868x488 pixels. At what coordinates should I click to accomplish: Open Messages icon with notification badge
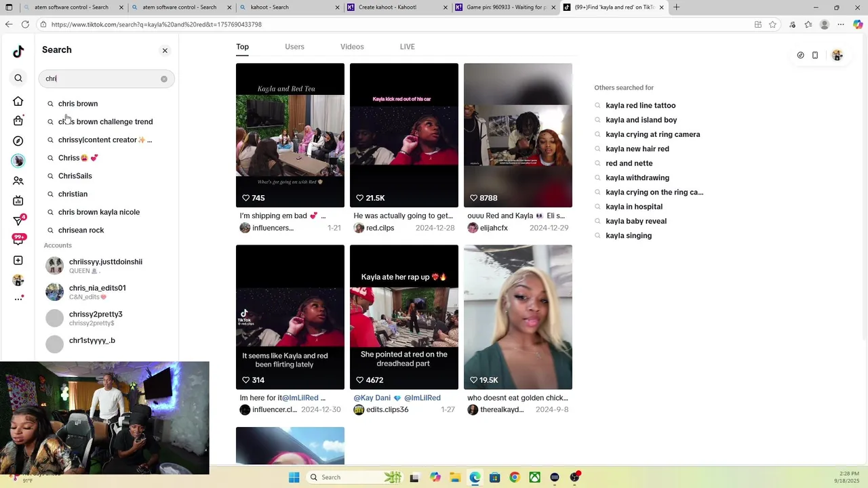coord(19,220)
